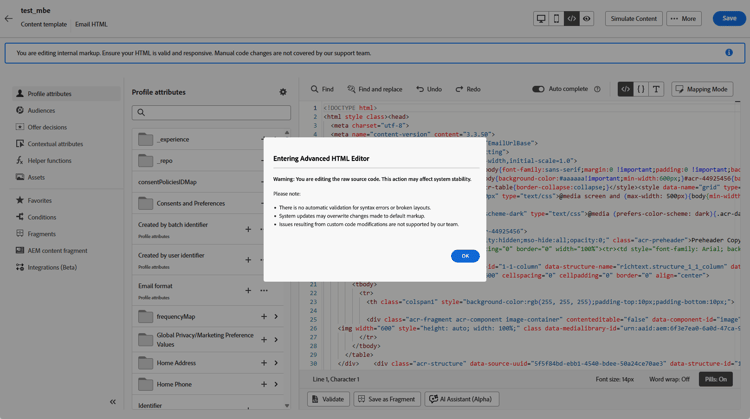This screenshot has height=419, width=750.
Task: Select the code editor view icon
Action: click(x=571, y=19)
